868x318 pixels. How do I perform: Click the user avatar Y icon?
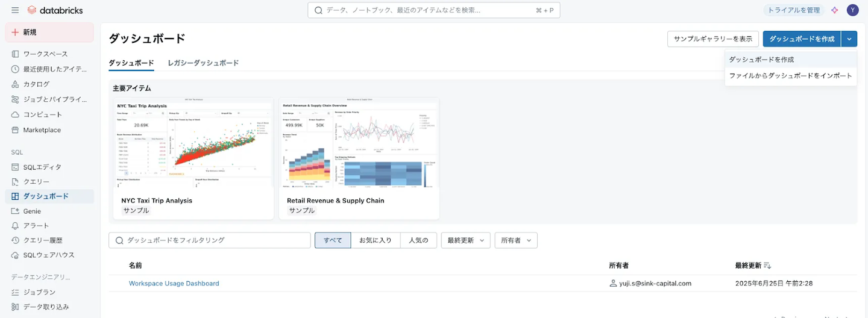[852, 10]
